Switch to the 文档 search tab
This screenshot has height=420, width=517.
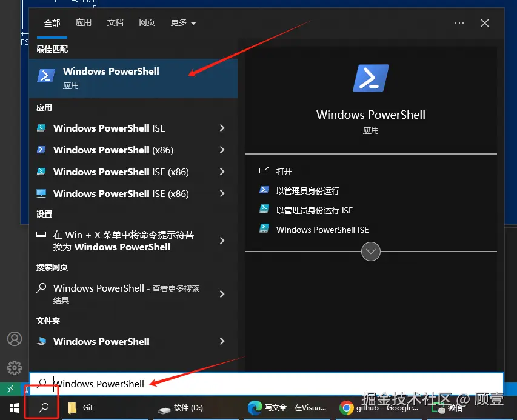[115, 22]
